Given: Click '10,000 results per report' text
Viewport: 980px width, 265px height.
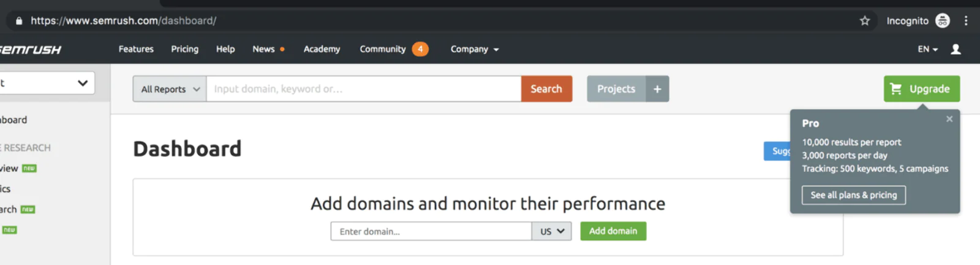Looking at the screenshot, I should coord(851,142).
